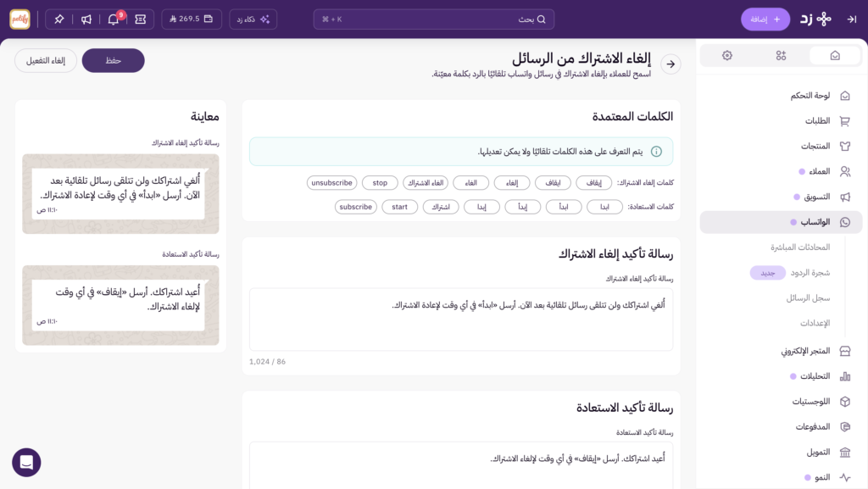Click the الغاء الاشتراك keyword chip
The image size is (868, 489).
pyautogui.click(x=426, y=182)
